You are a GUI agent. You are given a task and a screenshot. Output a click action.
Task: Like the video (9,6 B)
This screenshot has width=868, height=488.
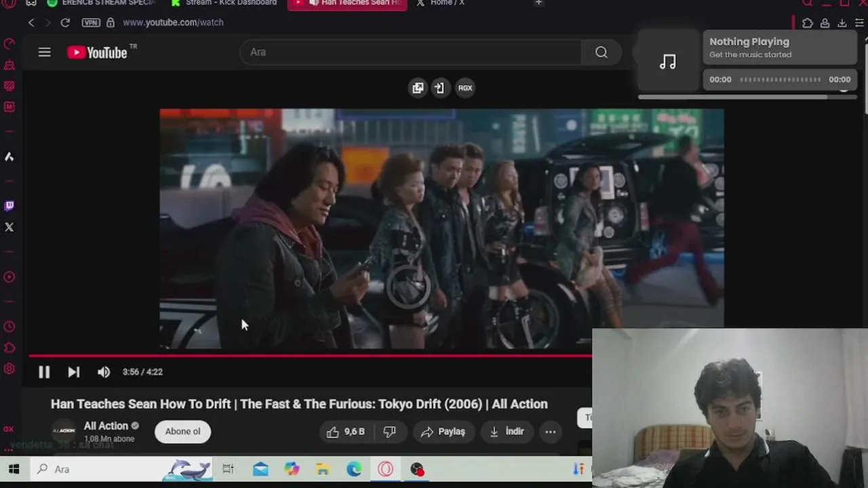tap(346, 432)
